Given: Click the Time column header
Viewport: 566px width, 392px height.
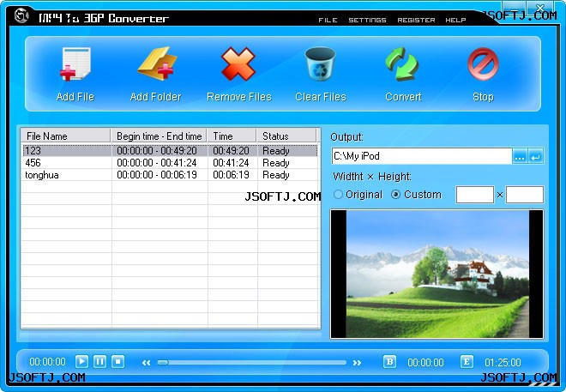Looking at the screenshot, I should click(x=232, y=136).
